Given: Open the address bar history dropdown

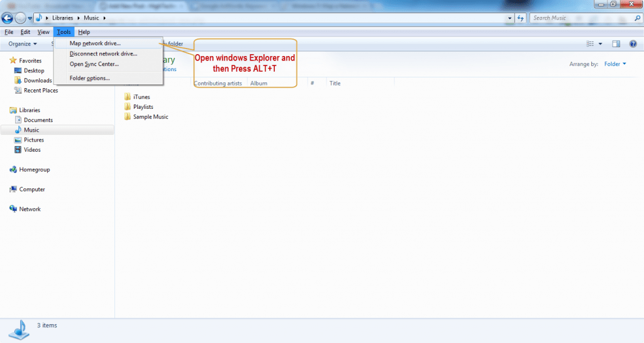Looking at the screenshot, I should (x=509, y=18).
